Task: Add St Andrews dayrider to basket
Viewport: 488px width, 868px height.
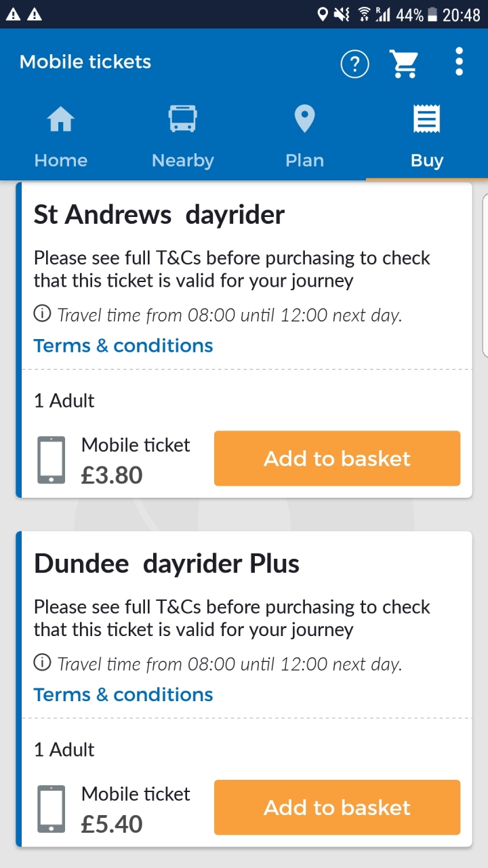Action: (x=337, y=458)
